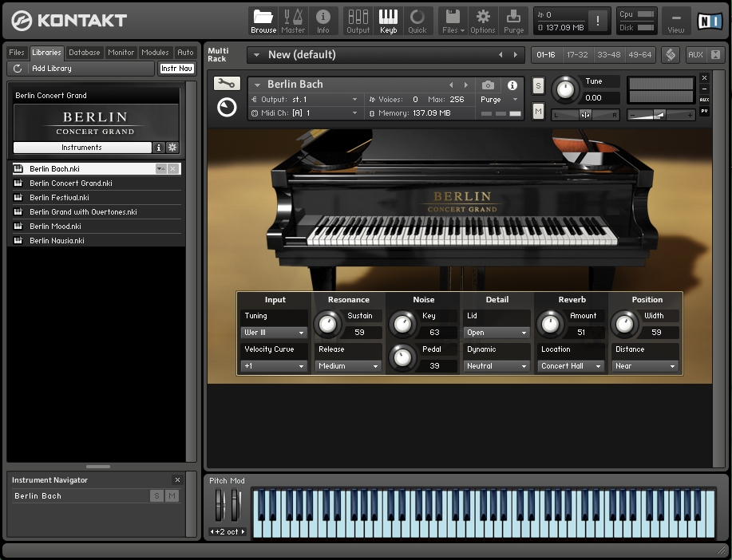Toggle the small AUX instrument button
The height and width of the screenshot is (560, 732).
[704, 100]
